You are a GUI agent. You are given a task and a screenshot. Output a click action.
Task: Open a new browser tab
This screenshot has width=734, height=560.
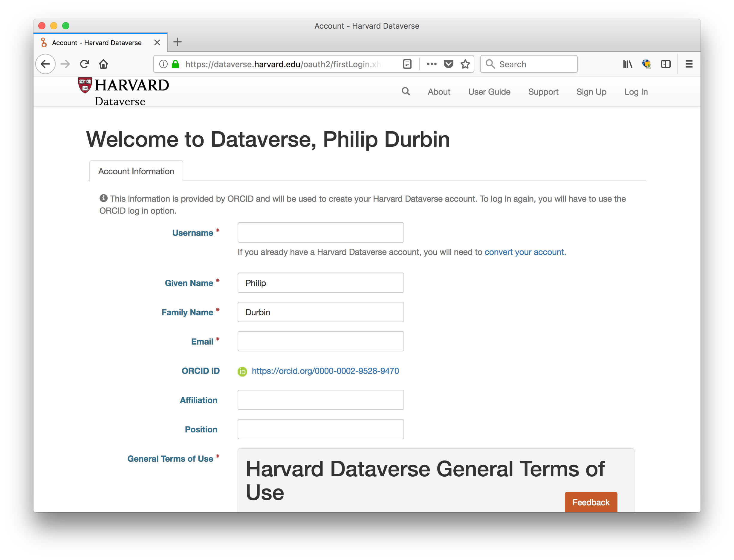(178, 42)
